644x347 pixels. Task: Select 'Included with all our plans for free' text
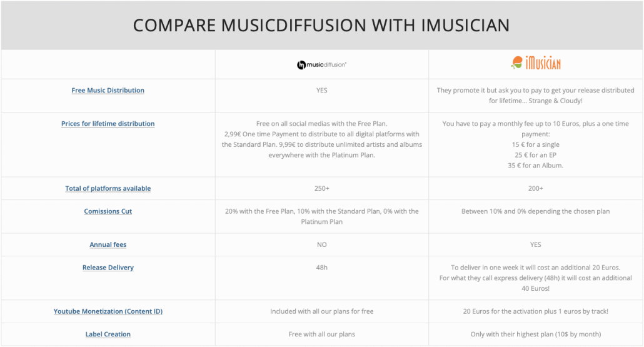[x=321, y=312]
